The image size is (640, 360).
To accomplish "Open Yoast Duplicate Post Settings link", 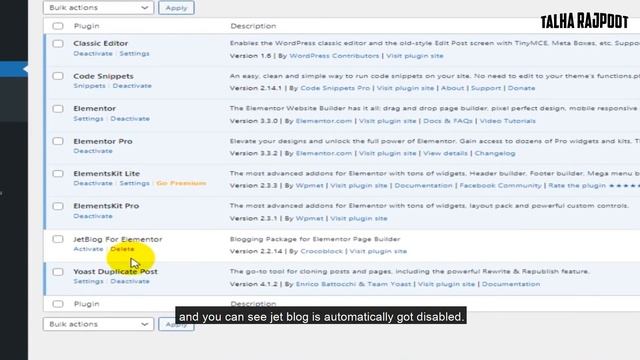I will tap(88, 282).
